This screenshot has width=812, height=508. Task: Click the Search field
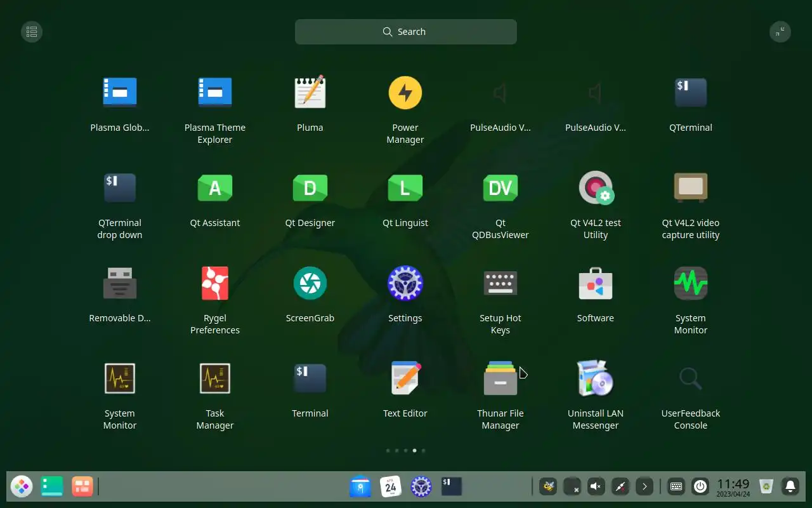[406, 32]
